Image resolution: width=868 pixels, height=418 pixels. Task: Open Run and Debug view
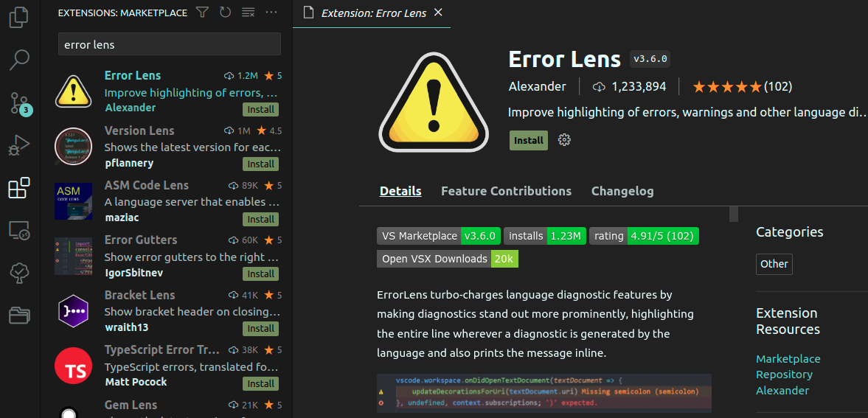[19, 146]
